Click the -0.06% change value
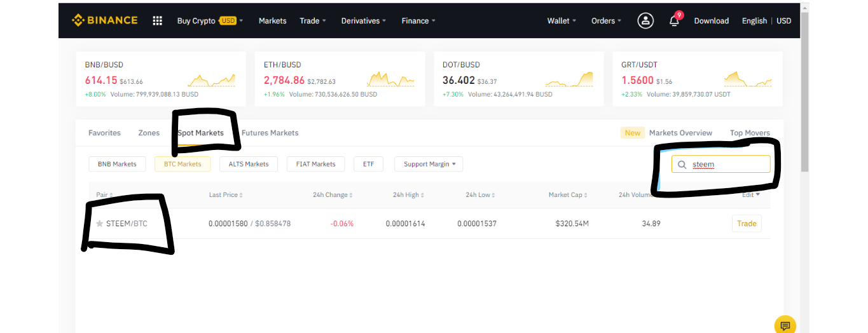 click(x=341, y=224)
